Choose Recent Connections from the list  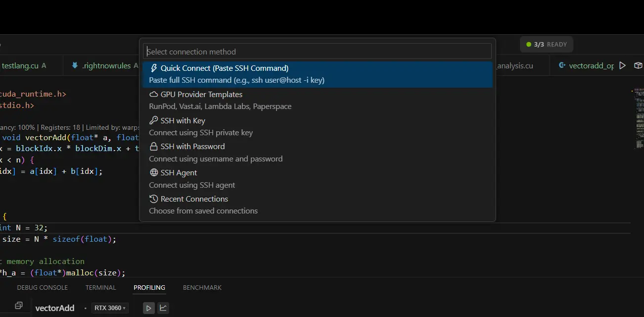coord(194,199)
